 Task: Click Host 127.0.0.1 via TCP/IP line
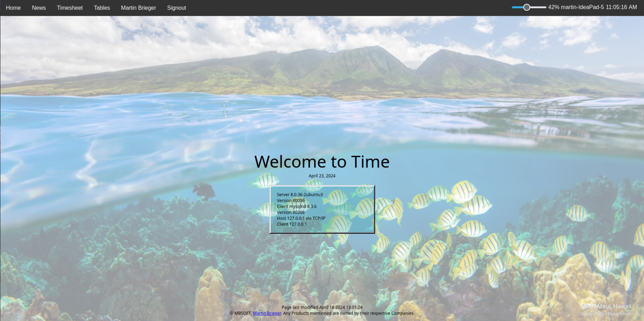[x=301, y=218]
